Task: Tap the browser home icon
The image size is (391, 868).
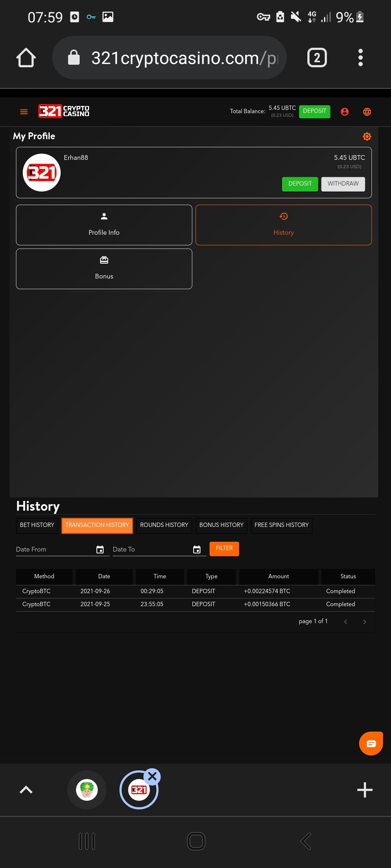Action: [26, 58]
